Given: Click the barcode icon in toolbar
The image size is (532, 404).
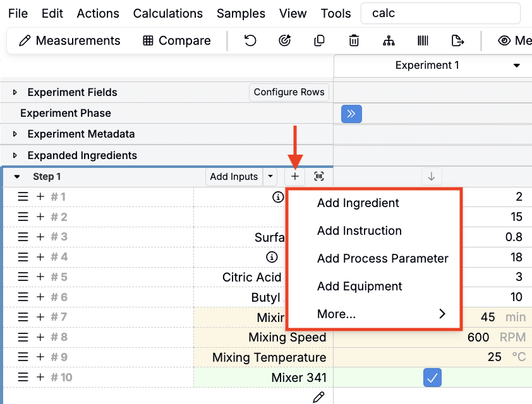Looking at the screenshot, I should 423,41.
